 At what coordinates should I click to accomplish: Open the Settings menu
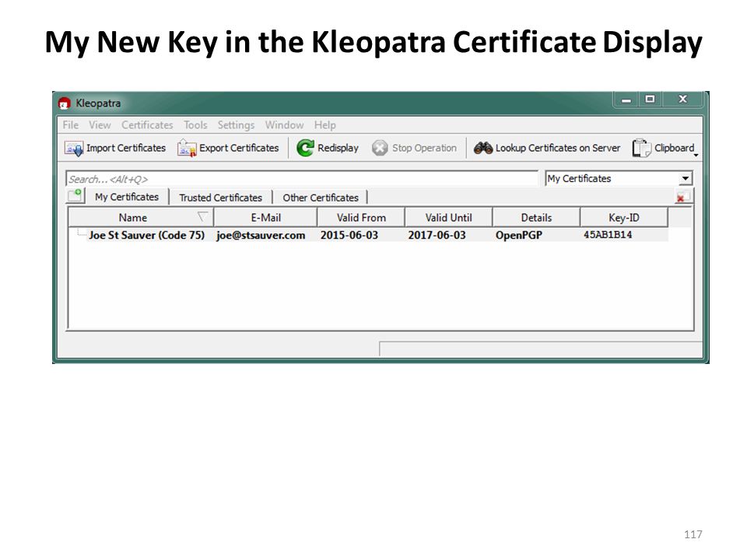[x=236, y=125]
